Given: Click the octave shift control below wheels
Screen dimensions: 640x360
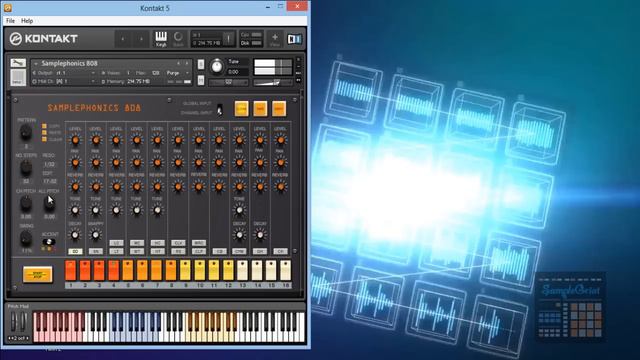Looking at the screenshot, I should [18, 338].
